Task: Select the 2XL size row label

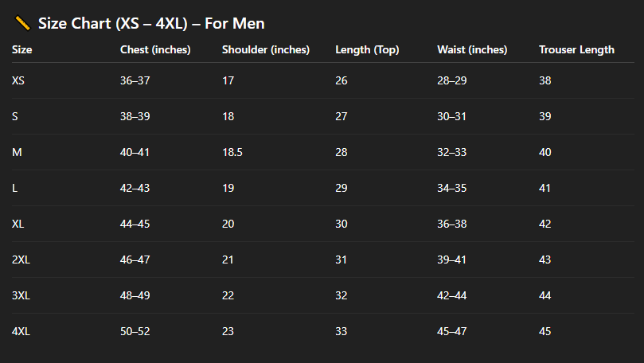Action: (x=21, y=260)
